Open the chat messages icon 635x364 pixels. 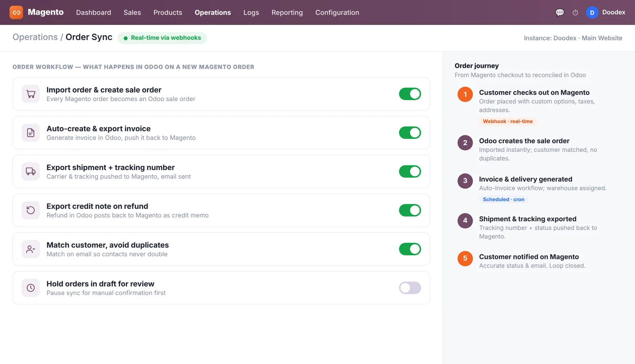pyautogui.click(x=560, y=13)
